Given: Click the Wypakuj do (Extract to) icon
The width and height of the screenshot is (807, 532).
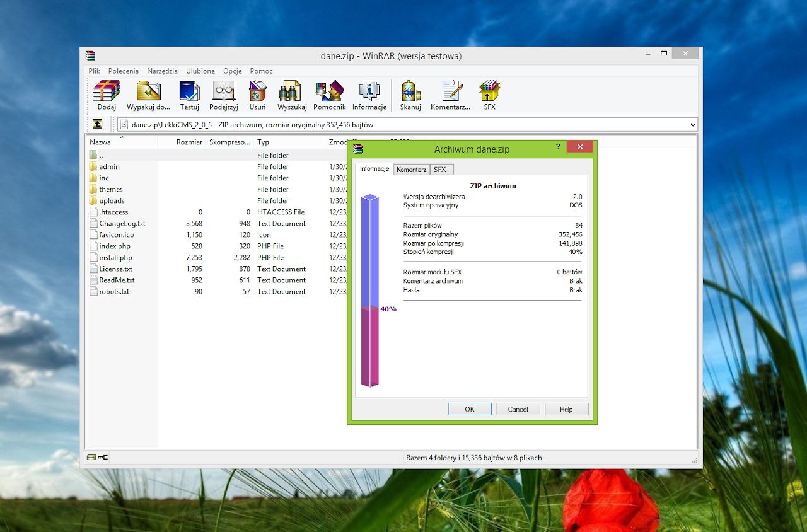Looking at the screenshot, I should [149, 91].
